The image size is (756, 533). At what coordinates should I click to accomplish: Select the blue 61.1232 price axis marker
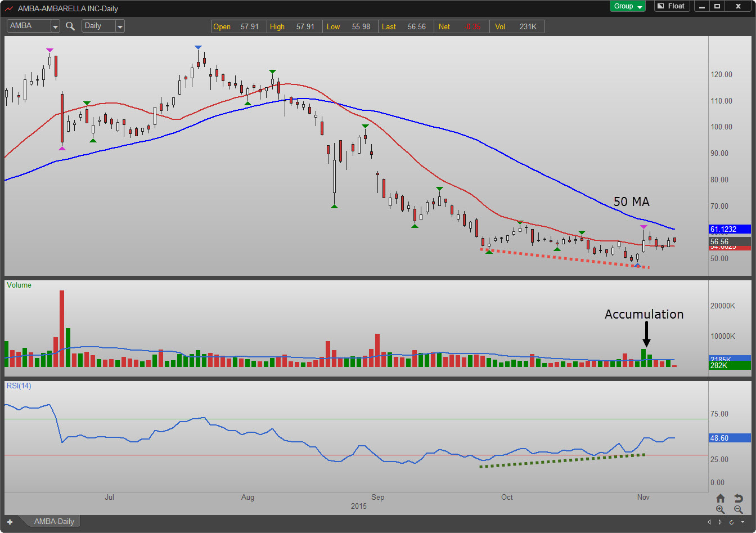tap(730, 229)
